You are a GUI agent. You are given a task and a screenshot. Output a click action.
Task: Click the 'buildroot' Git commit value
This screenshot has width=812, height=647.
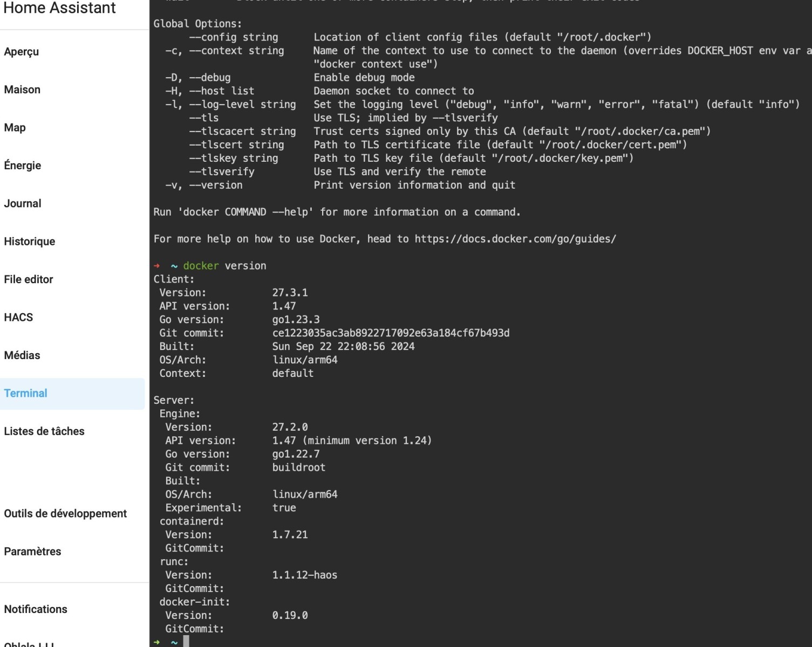pyautogui.click(x=298, y=468)
